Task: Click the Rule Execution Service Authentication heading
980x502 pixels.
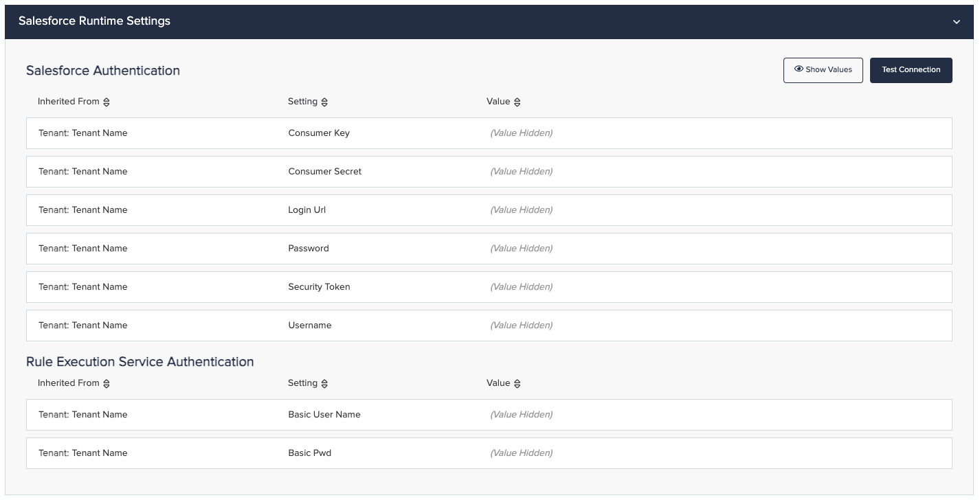Action: point(140,362)
